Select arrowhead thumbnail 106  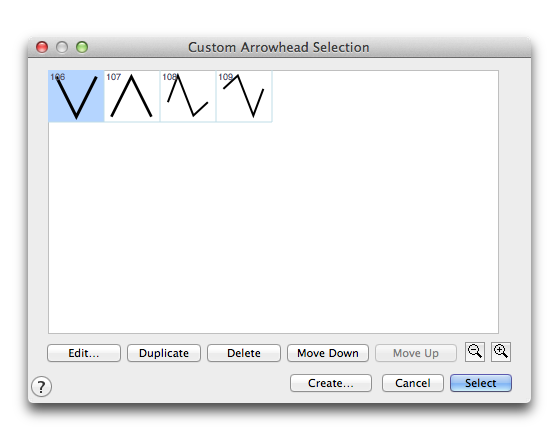click(76, 96)
